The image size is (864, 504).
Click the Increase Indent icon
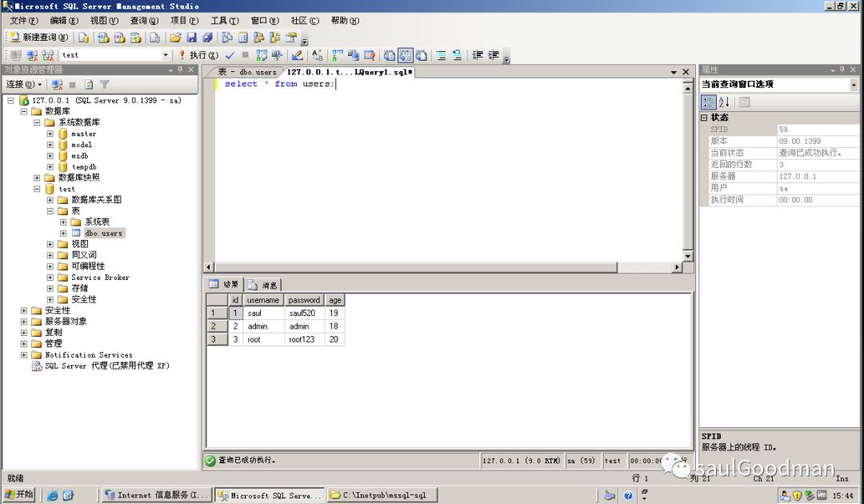tap(493, 55)
